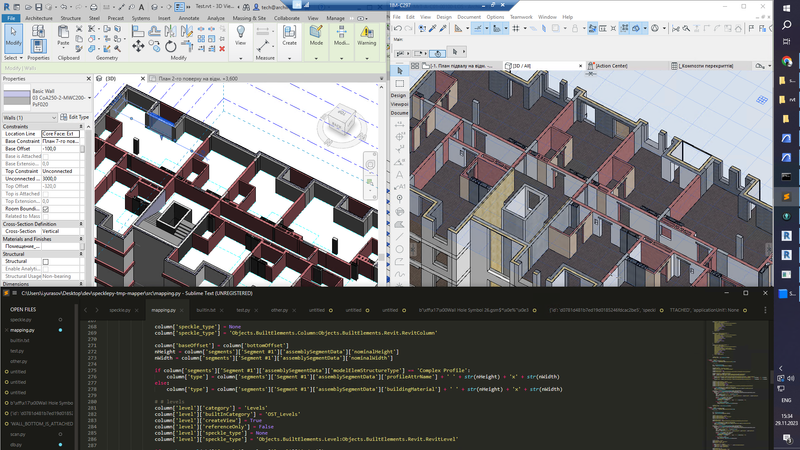Switch to the builtin.txt tab in Sublime

(x=206, y=310)
